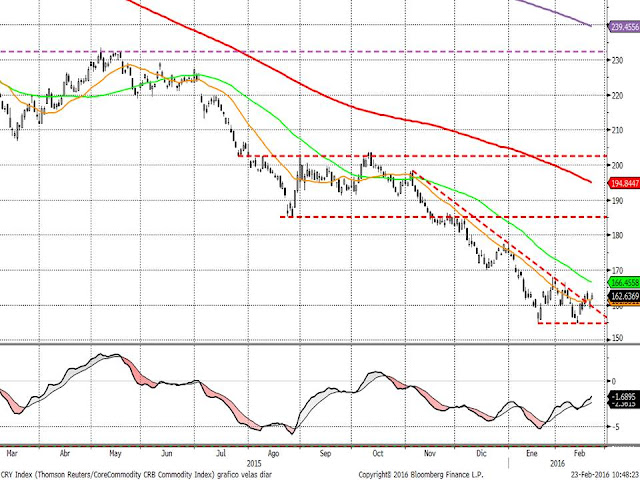Click the 200 price axis label
This screenshot has width=640, height=480.
pos(617,165)
